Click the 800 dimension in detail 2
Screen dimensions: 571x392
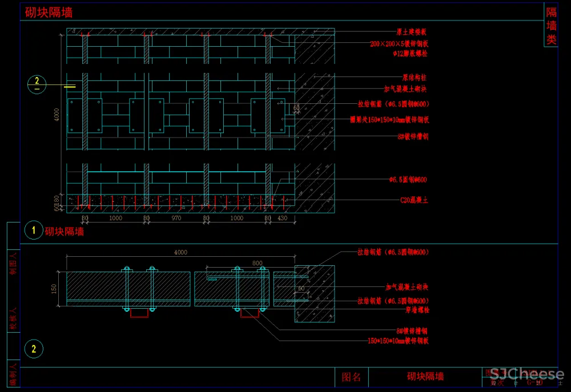pyautogui.click(x=258, y=263)
